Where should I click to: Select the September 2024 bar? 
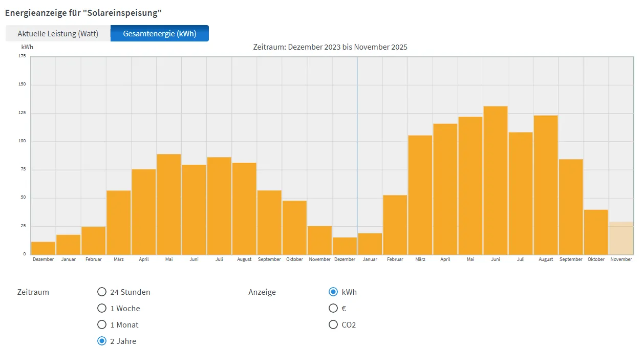click(x=269, y=223)
